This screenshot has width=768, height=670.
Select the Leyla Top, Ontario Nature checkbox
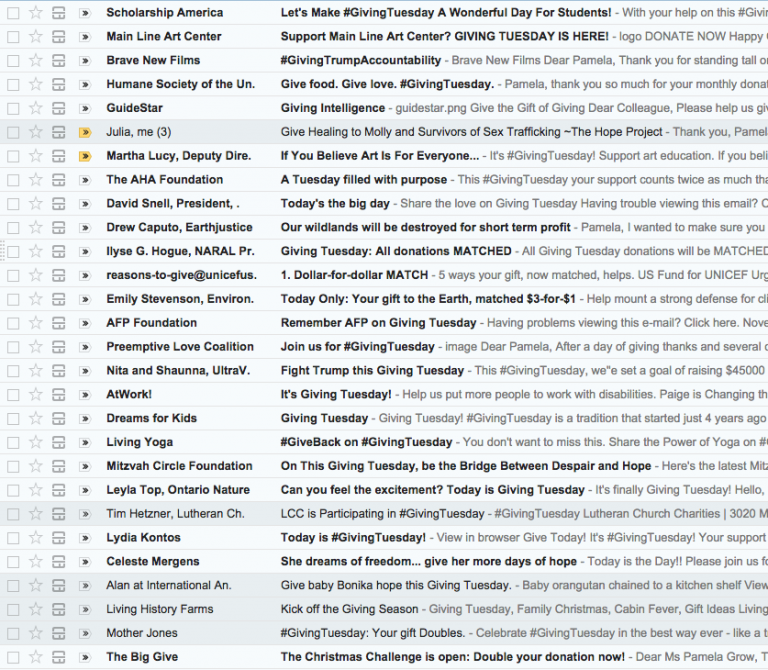13,490
